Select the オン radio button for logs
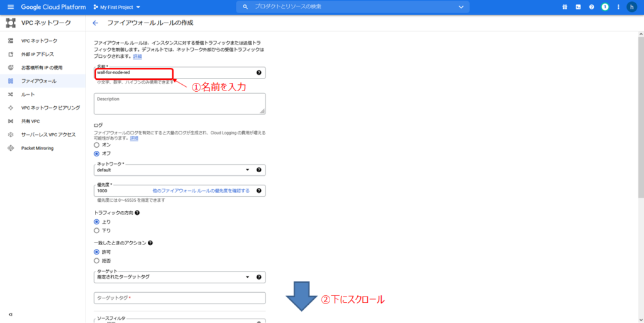The width and height of the screenshot is (644, 323). click(97, 145)
